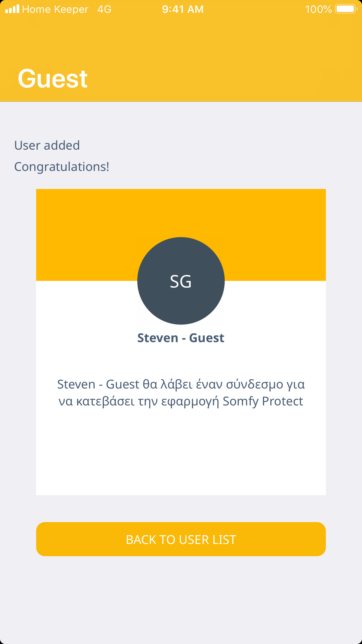
Task: Tap the Guest page title
Action: coord(53,78)
